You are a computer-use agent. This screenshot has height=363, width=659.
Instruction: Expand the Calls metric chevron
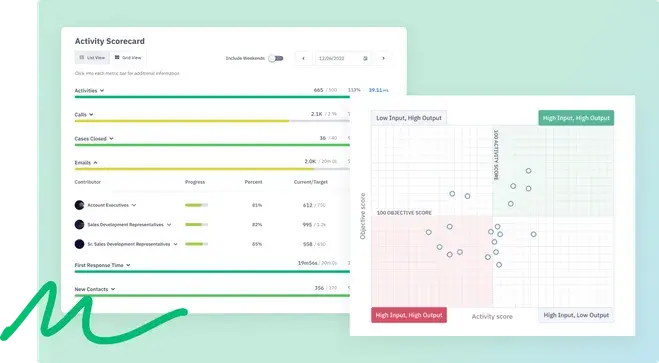tap(91, 115)
